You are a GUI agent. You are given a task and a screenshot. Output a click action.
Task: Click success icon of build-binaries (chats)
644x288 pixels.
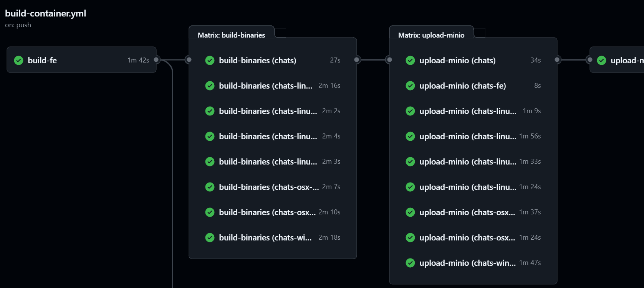pos(210,60)
